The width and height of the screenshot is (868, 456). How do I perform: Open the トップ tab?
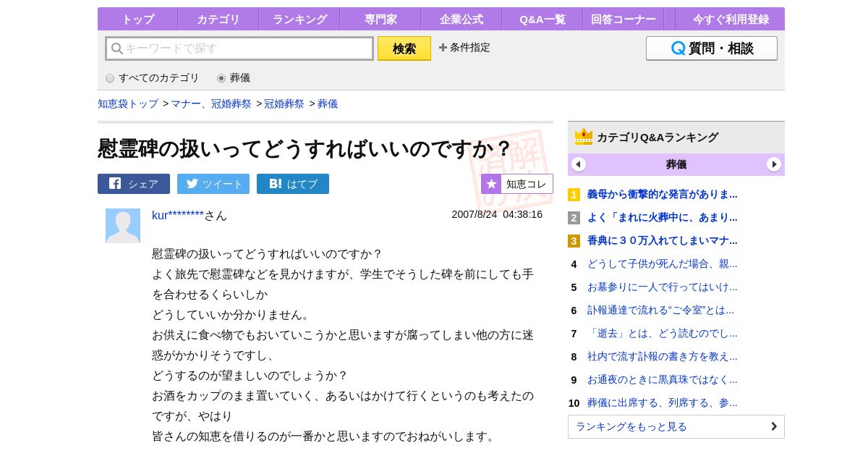point(137,19)
